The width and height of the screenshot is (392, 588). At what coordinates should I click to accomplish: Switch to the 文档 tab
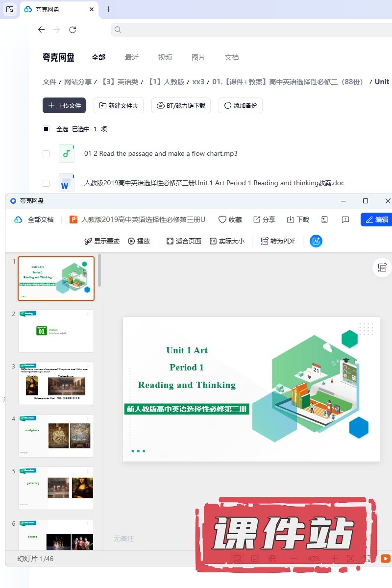click(x=232, y=57)
